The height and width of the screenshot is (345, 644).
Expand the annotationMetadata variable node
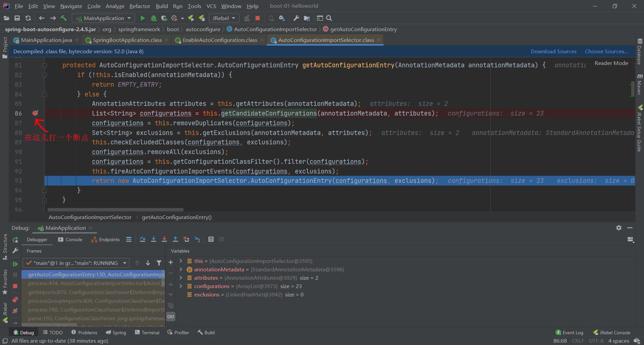pyautogui.click(x=181, y=269)
